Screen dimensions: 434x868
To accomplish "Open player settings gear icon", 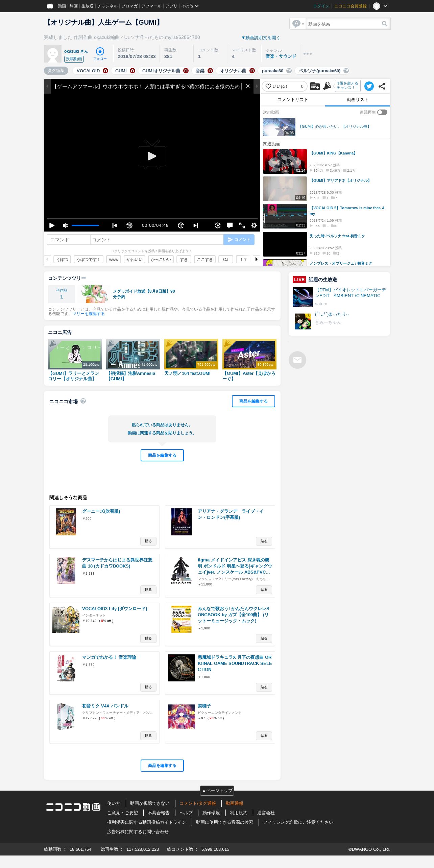I will click(x=254, y=225).
